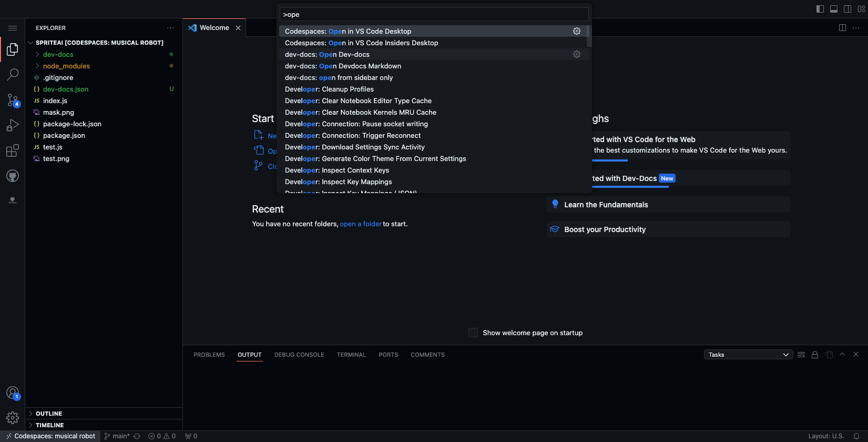Screen dimensions: 868x442
Task: Open the GitHub view in activity bar
Action: (13, 176)
